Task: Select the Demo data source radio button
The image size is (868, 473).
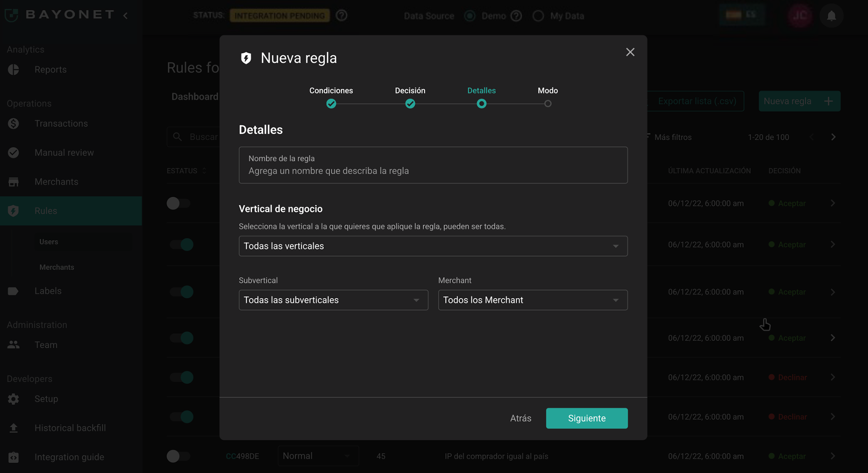Action: [470, 16]
